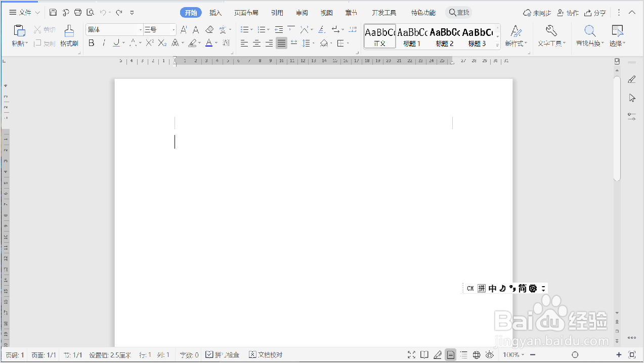Click the font color red A swatch

[208, 43]
